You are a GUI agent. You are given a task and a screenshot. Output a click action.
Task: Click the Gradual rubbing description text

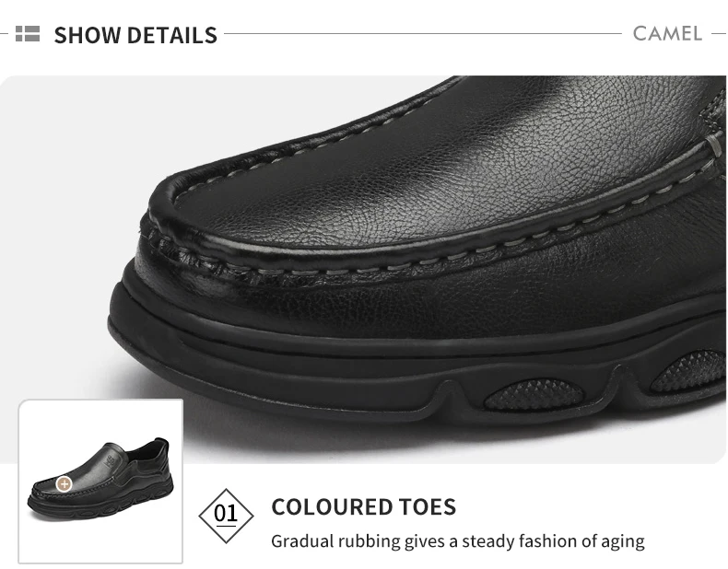click(458, 541)
